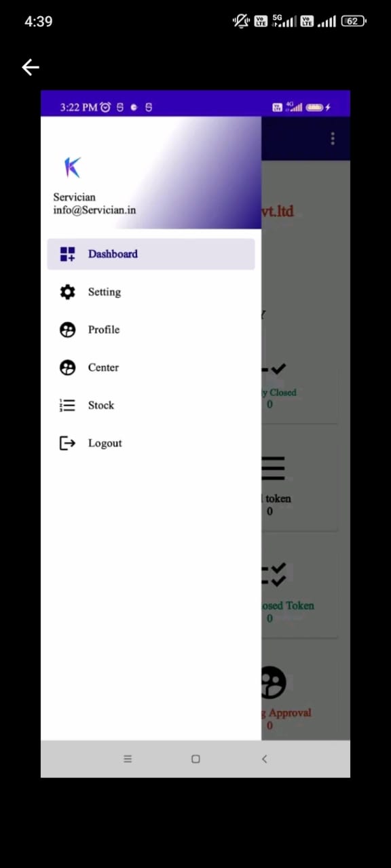Open the Center menu entry
This screenshot has height=868, width=391.
pos(151,368)
